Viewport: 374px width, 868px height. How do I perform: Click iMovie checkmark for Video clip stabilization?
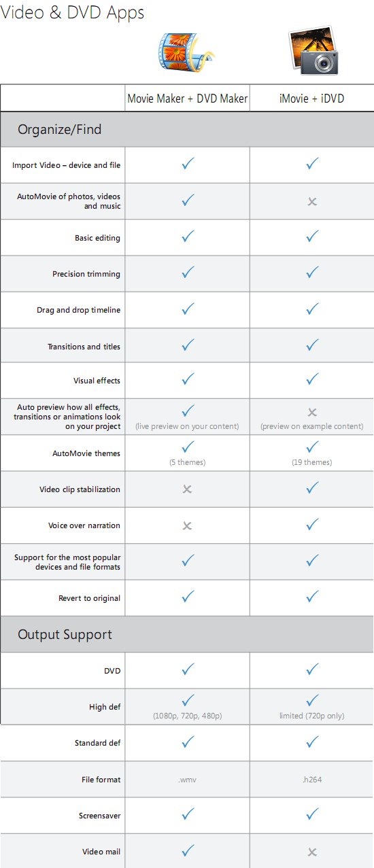coord(312,488)
